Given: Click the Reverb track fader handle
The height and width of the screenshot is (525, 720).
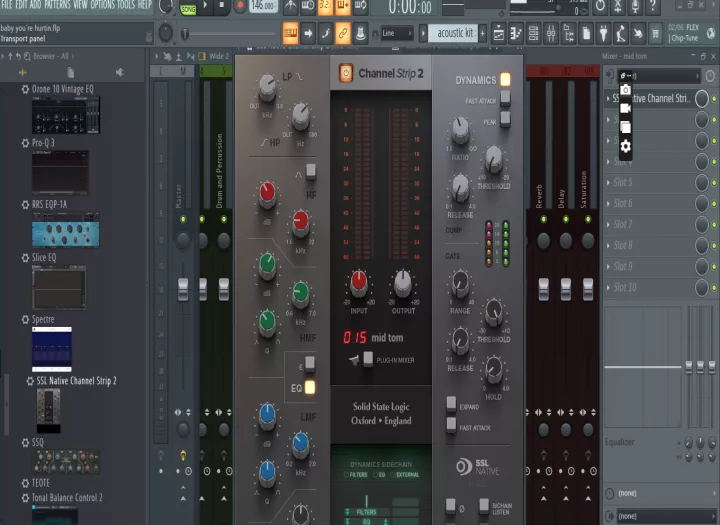Looking at the screenshot, I should pyautogui.click(x=544, y=289).
